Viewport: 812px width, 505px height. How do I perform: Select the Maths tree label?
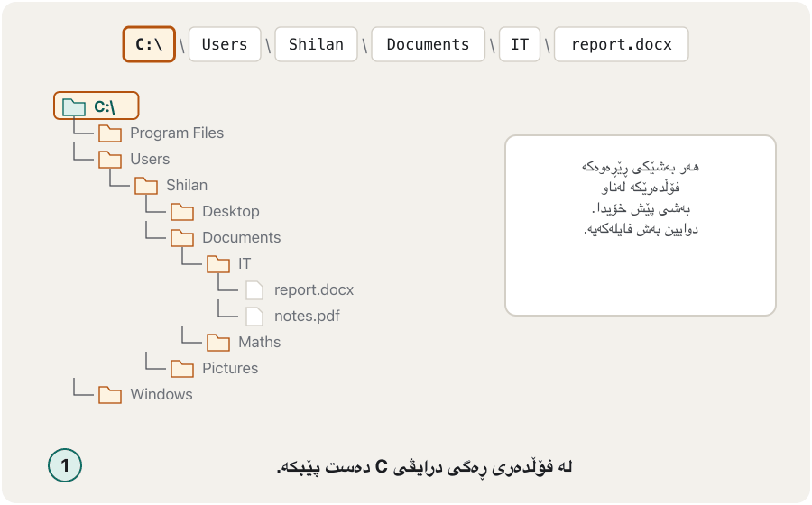pos(260,342)
